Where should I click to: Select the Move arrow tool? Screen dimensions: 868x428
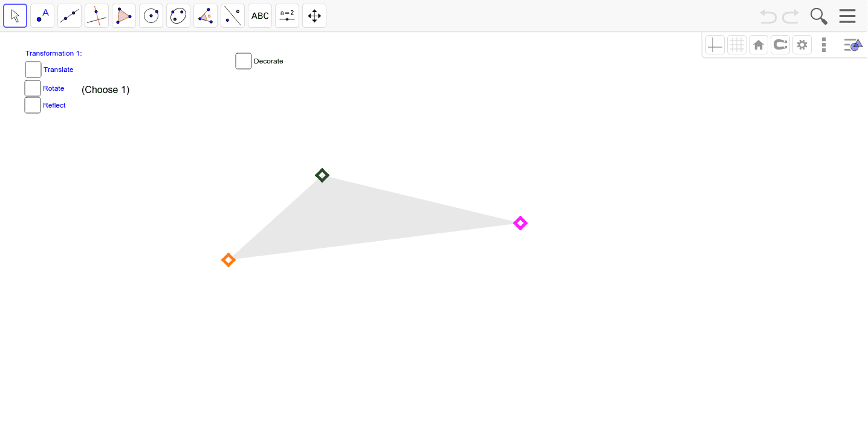[x=15, y=16]
